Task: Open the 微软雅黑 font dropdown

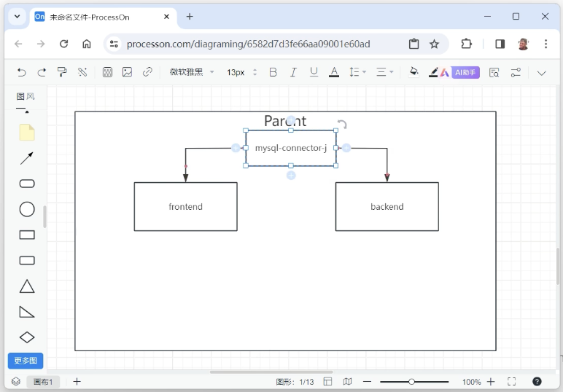Action: pos(192,72)
